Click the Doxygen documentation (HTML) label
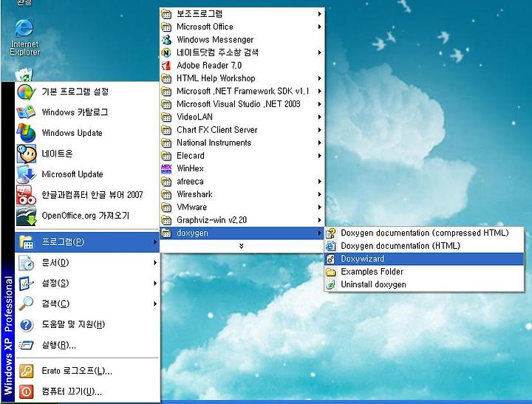The image size is (532, 404). 400,246
